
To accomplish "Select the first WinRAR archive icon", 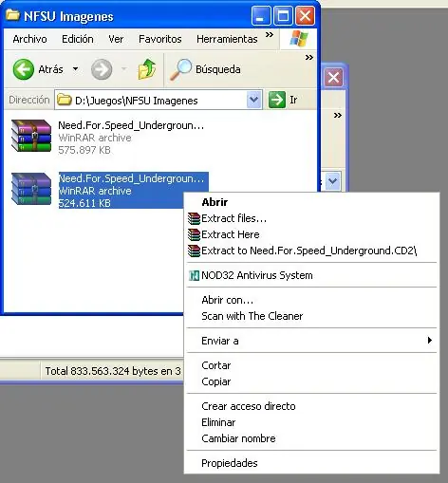I will 31,136.
